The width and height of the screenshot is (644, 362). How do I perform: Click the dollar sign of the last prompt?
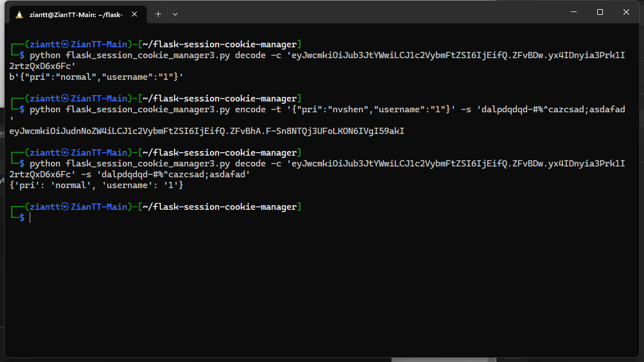pos(22,218)
